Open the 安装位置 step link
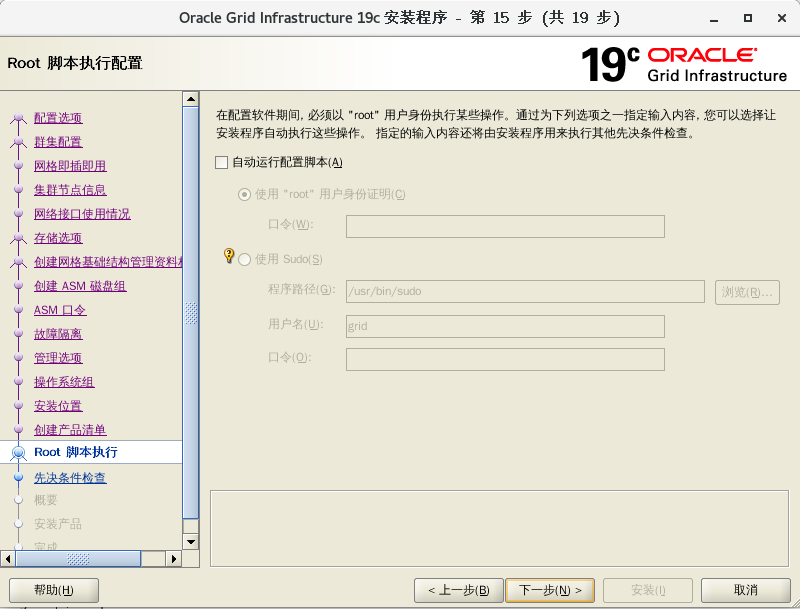 tap(58, 405)
